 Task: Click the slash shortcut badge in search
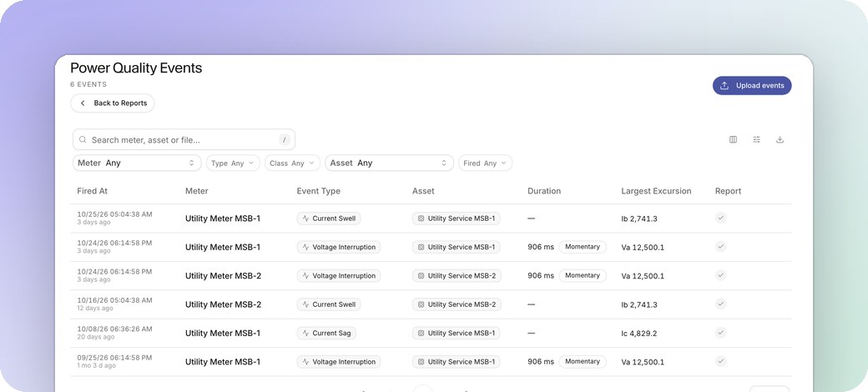point(284,140)
